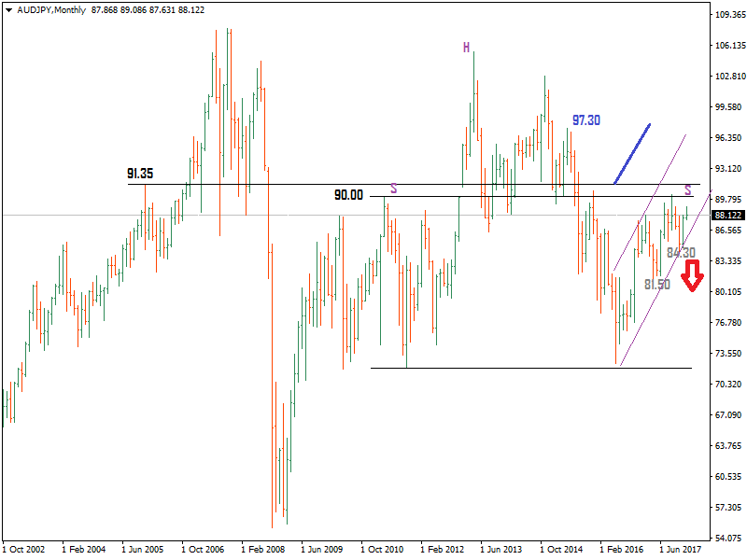Click the 1 Oct 2006 date label
Image resolution: width=747 pixels, height=560 pixels.
(203, 549)
